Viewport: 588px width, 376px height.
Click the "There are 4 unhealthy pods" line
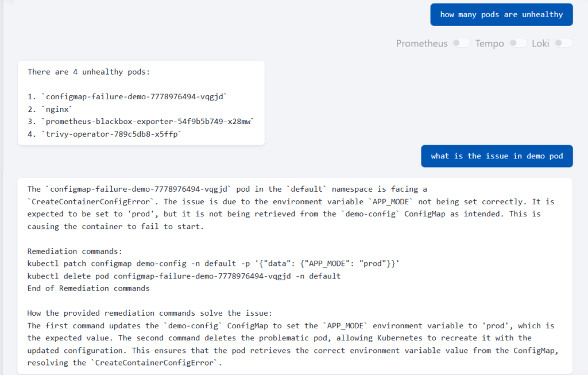pos(88,72)
